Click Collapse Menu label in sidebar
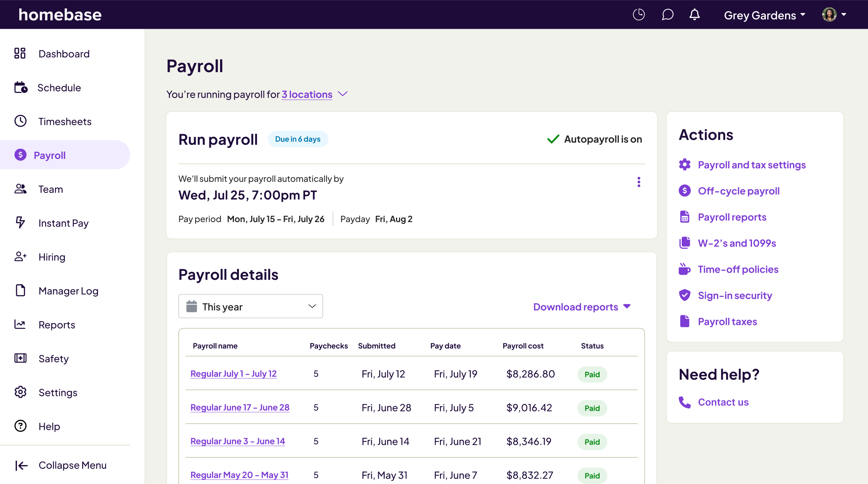Viewport: 868px width, 484px height. tap(72, 466)
